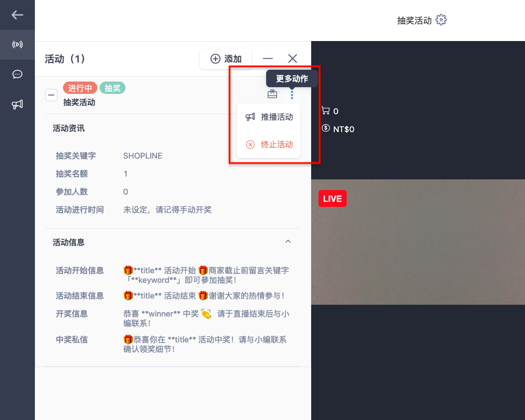Click the 进行中 status tag

pyautogui.click(x=80, y=88)
